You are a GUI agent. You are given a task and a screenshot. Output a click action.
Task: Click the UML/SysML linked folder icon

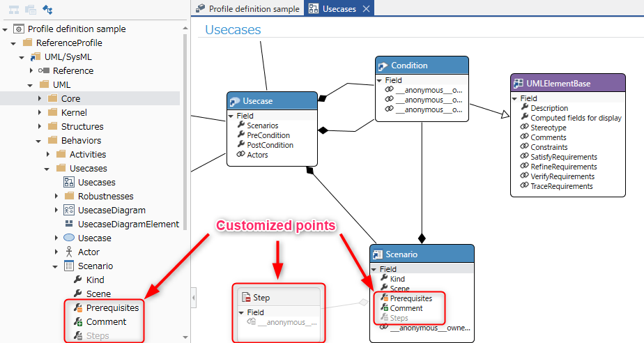[36, 56]
